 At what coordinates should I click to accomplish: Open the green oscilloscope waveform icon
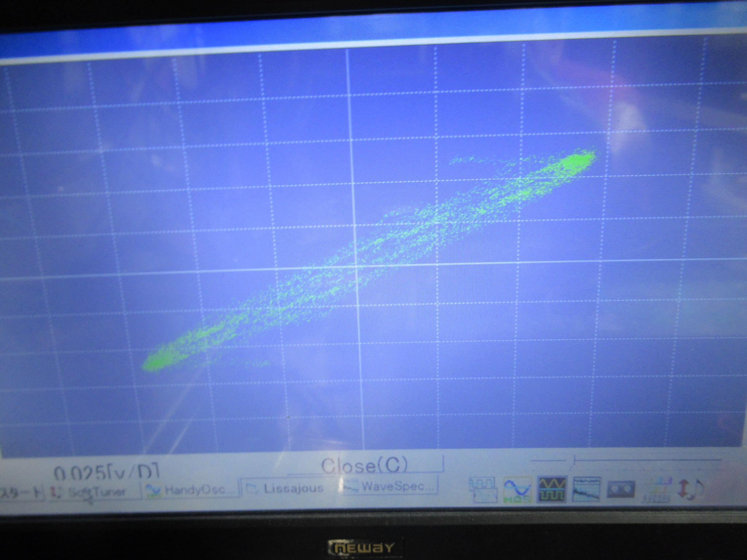click(552, 489)
